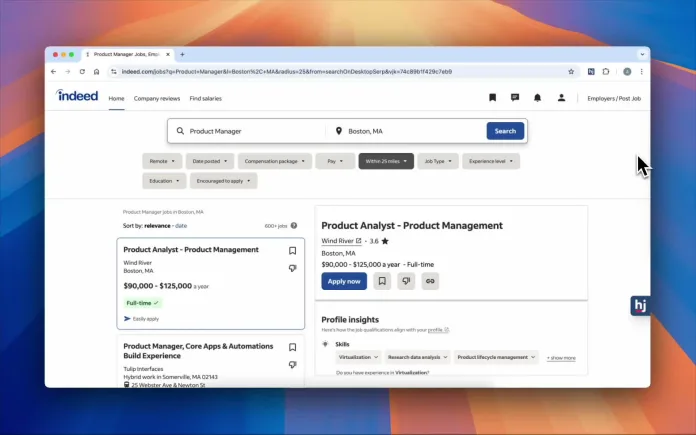Open the Find salaries page
This screenshot has width=696, height=435.
point(206,98)
